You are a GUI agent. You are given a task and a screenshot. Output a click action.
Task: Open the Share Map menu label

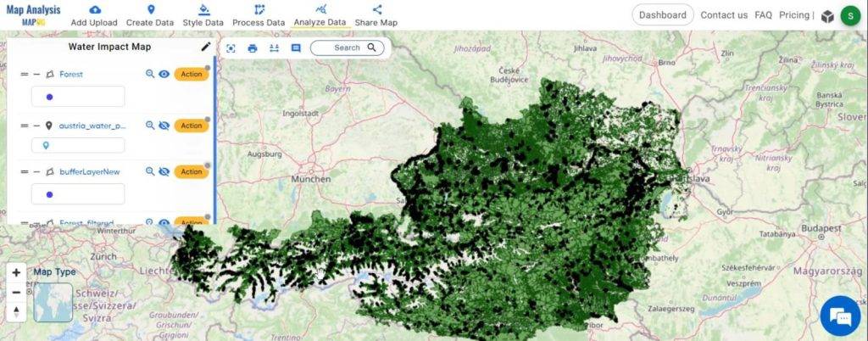[x=376, y=23]
